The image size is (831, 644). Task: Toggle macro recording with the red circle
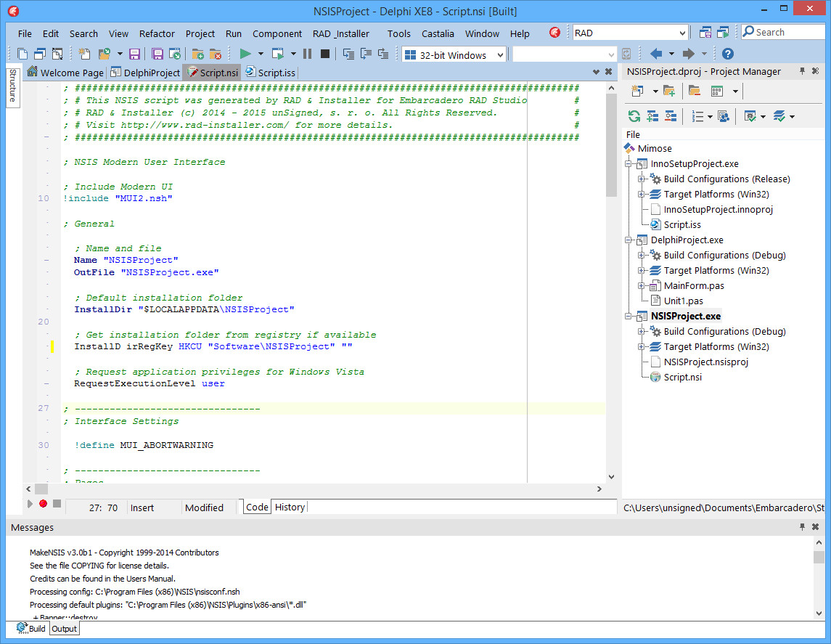coord(43,504)
